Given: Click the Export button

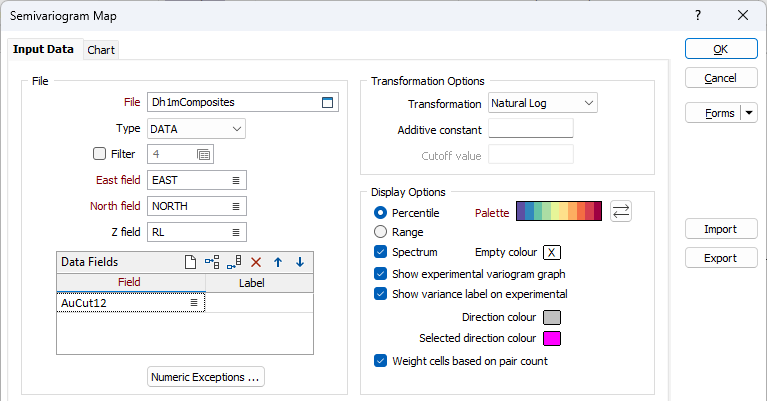Looking at the screenshot, I should 720,258.
